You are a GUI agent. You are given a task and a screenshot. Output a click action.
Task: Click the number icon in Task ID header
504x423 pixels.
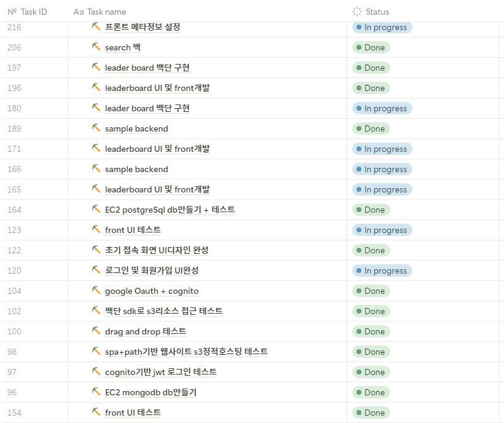[x=12, y=12]
